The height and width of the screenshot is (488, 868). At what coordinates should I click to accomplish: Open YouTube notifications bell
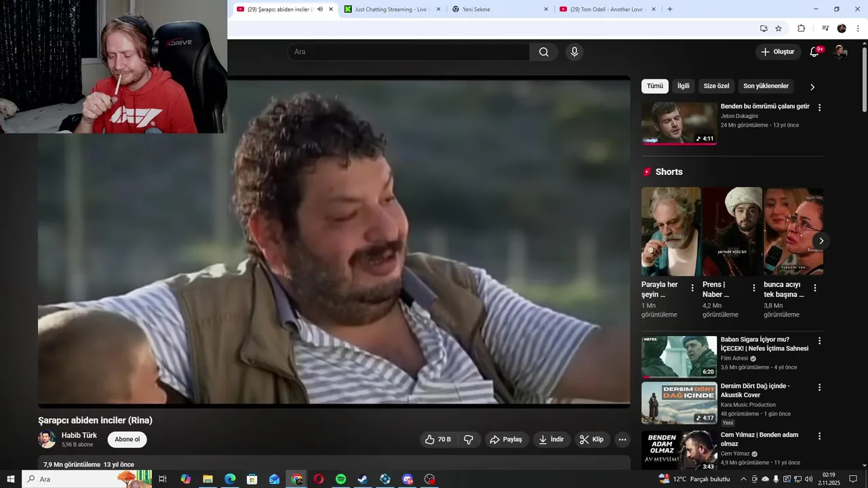814,52
